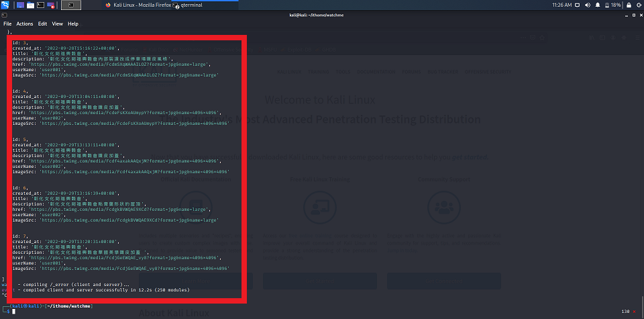The image size is (644, 319).
Task: Click the FcdjGeEWQAE_vy8 href line
Action: tap(117, 258)
